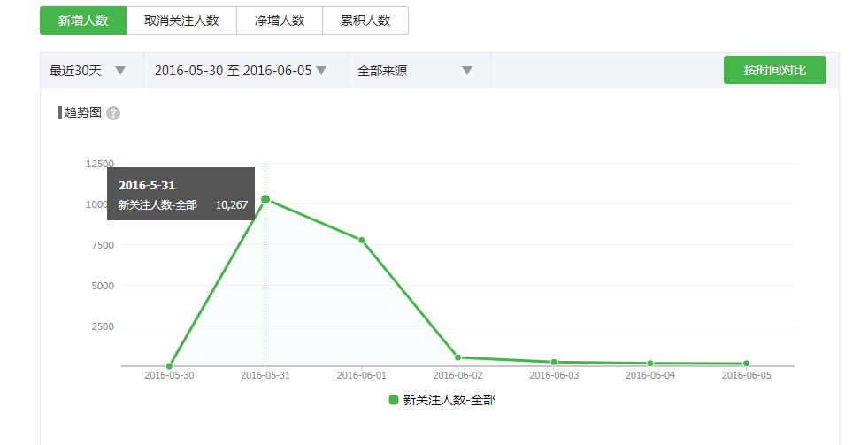Expand the 全部来源 source dropdown
Image resolution: width=868 pixels, height=445 pixels.
click(x=415, y=71)
